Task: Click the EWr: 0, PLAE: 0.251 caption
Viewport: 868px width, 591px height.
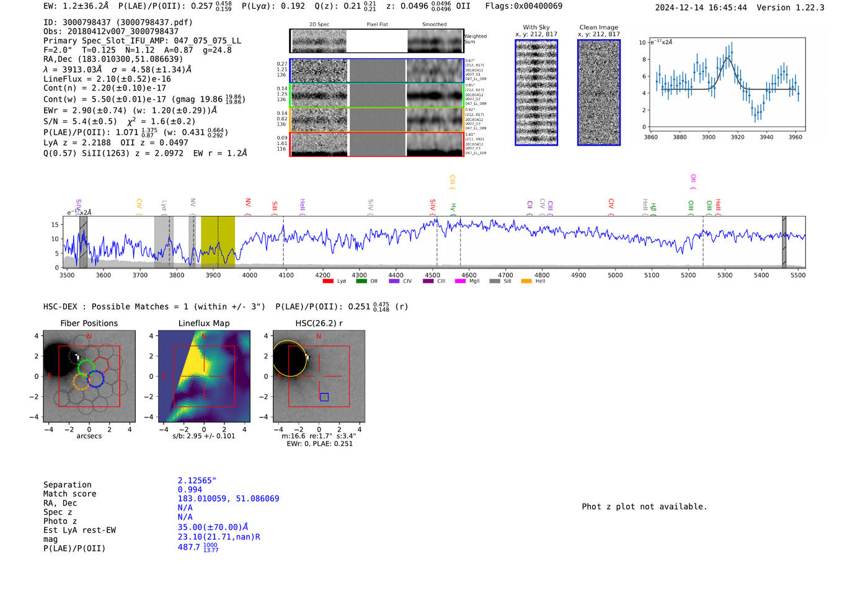Action: pyautogui.click(x=319, y=444)
